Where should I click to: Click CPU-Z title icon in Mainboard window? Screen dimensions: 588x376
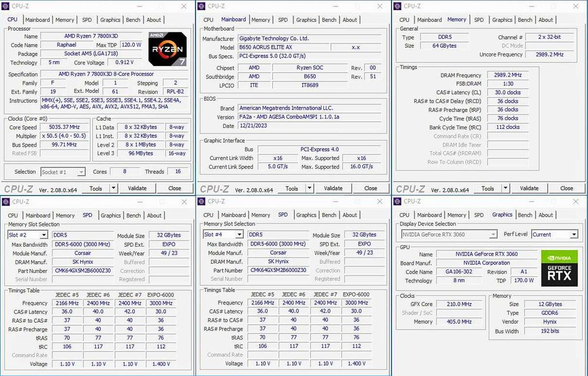pos(201,6)
